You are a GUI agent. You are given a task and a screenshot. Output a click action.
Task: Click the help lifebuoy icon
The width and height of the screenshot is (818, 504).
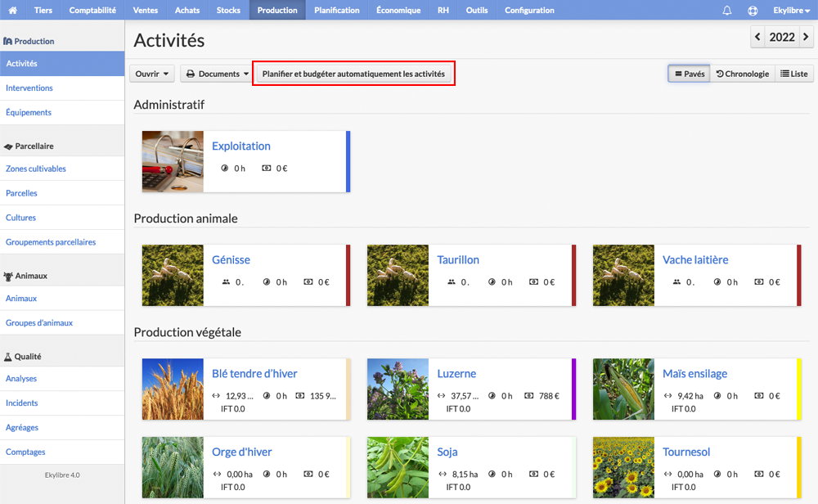coord(753,10)
